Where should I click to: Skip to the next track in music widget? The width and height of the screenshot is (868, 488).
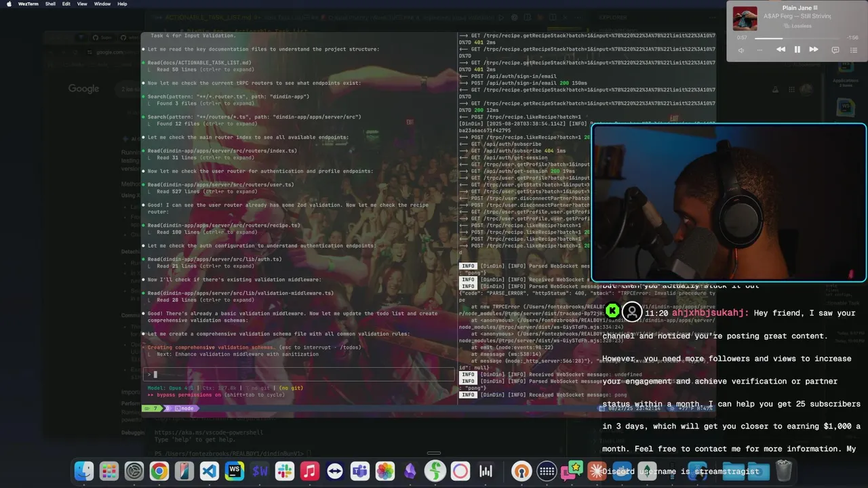tap(813, 49)
